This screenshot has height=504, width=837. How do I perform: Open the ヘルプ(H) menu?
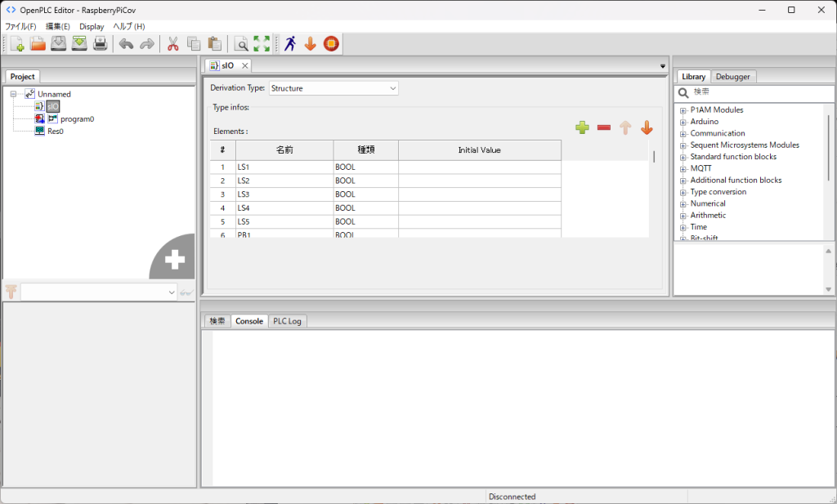[x=128, y=26]
